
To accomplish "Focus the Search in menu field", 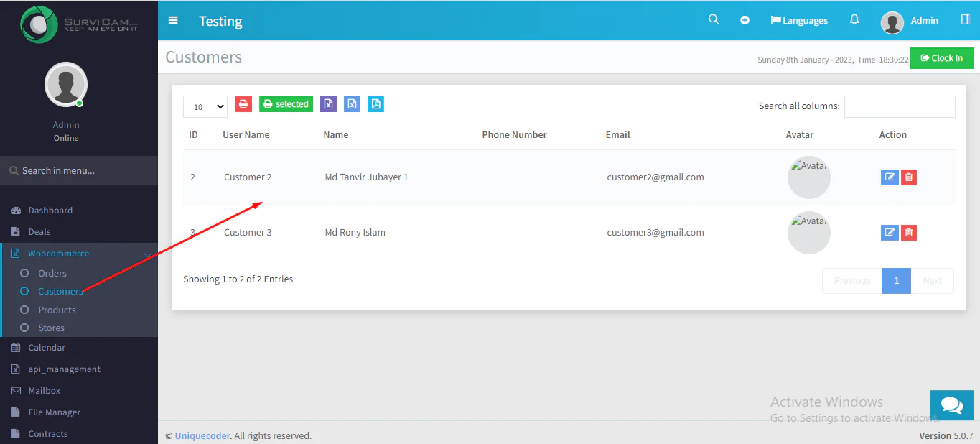I will tap(79, 170).
